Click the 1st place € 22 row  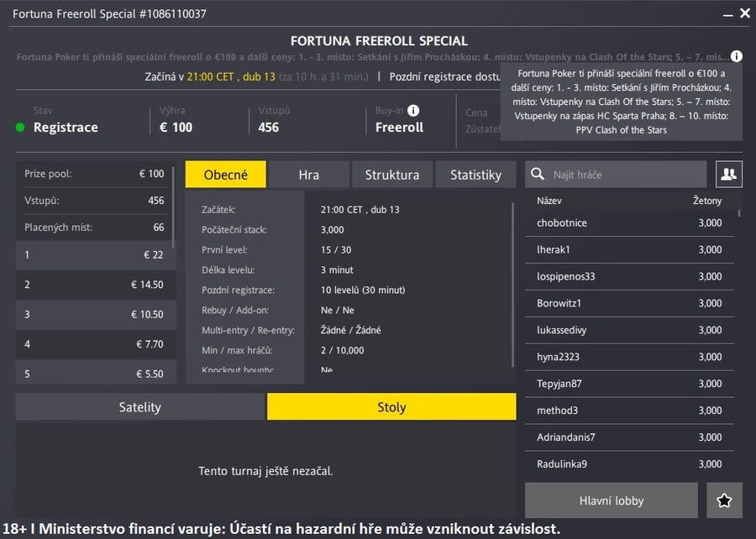click(x=96, y=255)
